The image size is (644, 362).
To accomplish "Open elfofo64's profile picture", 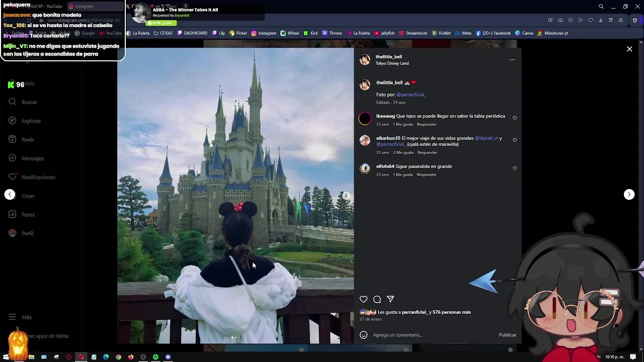I will (x=365, y=169).
